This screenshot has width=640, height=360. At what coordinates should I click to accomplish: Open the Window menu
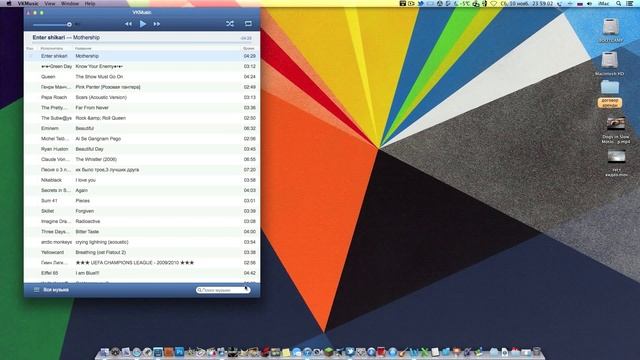[70, 3]
